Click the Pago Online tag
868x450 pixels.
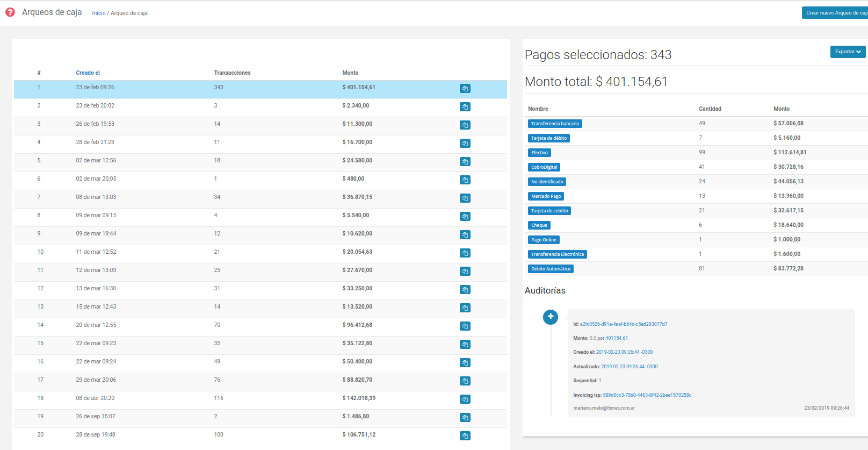point(544,240)
